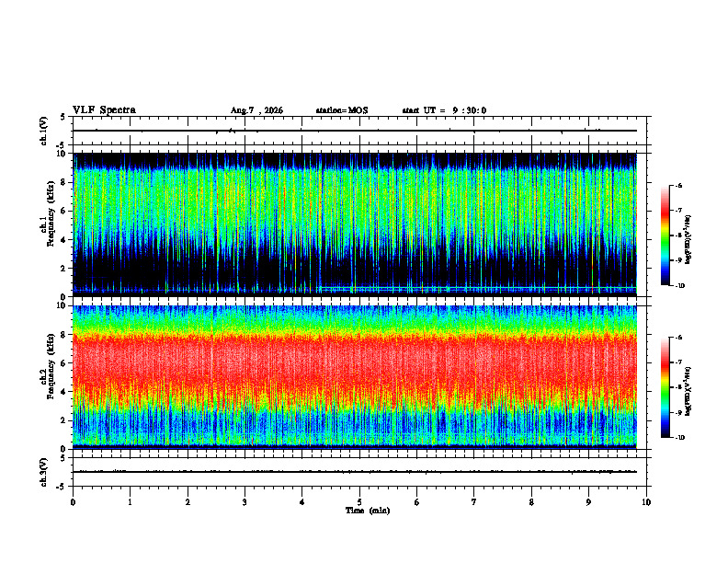Click time axis tick label "1"
This screenshot has width=728, height=563.
coord(131,502)
